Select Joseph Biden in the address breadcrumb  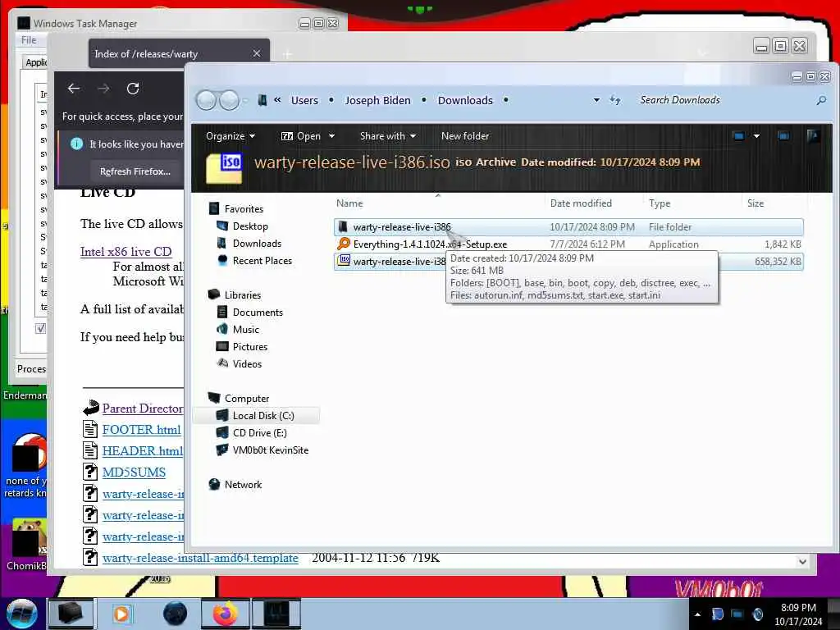tap(377, 100)
